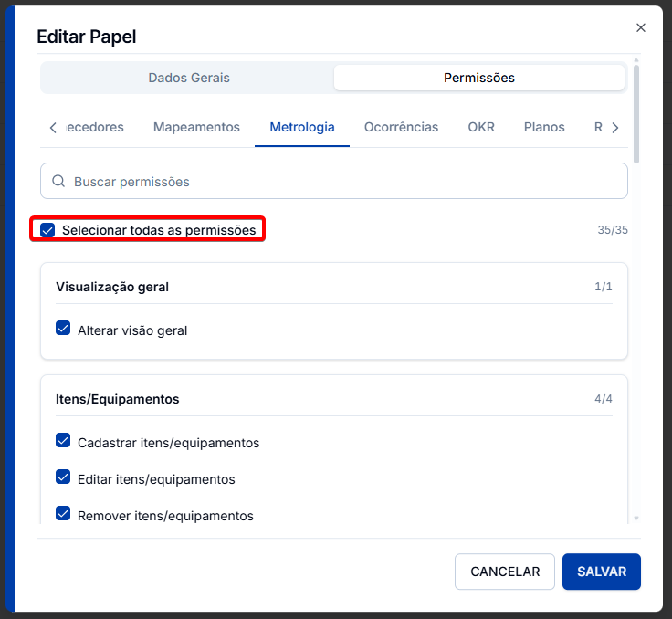Viewport: 672px width, 619px height.
Task: Switch to the Dados Gerais tab
Action: click(189, 78)
